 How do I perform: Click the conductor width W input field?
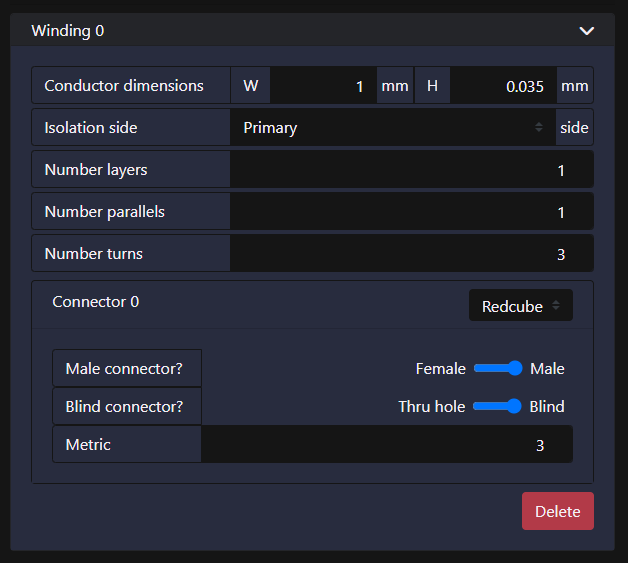[323, 86]
